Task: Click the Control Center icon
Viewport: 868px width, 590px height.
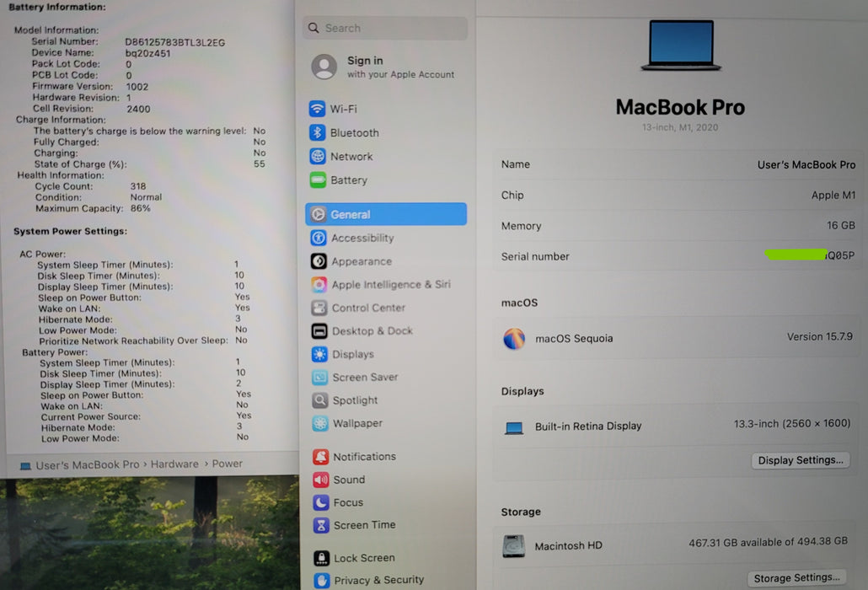Action: click(x=319, y=308)
